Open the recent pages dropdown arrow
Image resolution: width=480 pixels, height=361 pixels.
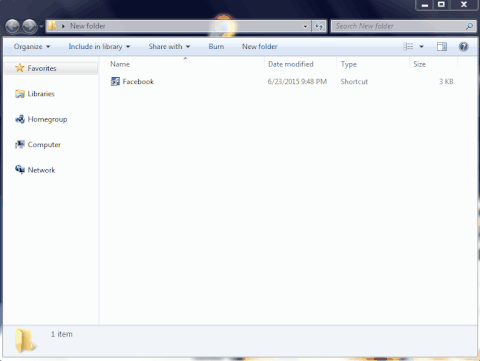pos(41,26)
